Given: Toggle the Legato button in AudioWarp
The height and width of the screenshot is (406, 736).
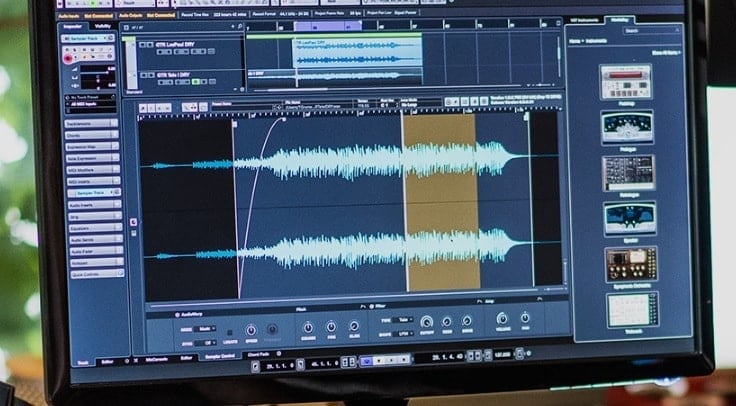Looking at the screenshot, I should 230,332.
